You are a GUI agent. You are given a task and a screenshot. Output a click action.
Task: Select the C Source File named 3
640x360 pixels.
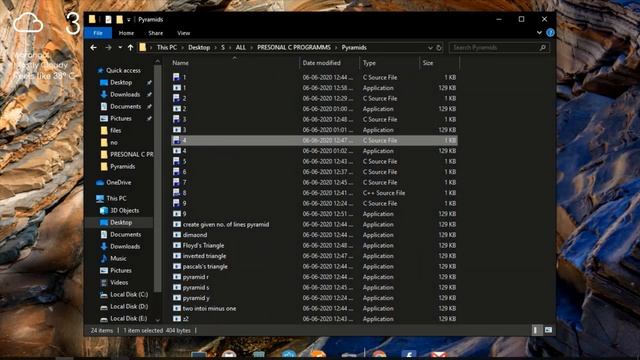[314, 119]
